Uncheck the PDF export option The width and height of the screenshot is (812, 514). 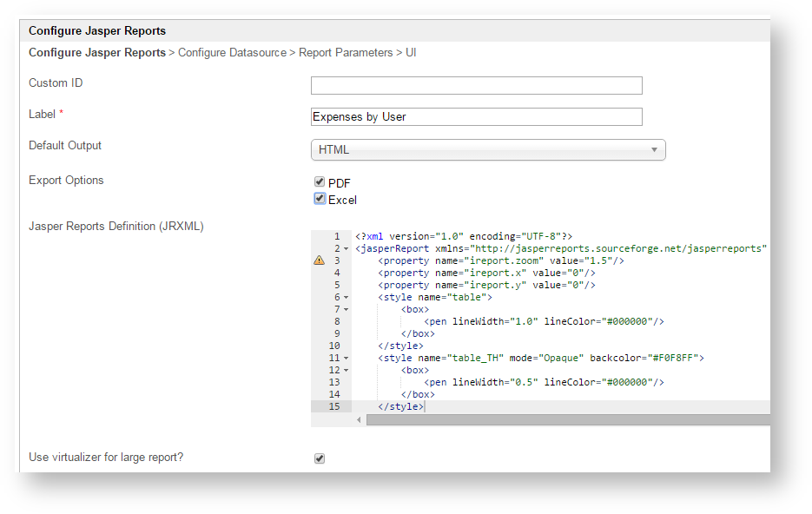tap(320, 182)
